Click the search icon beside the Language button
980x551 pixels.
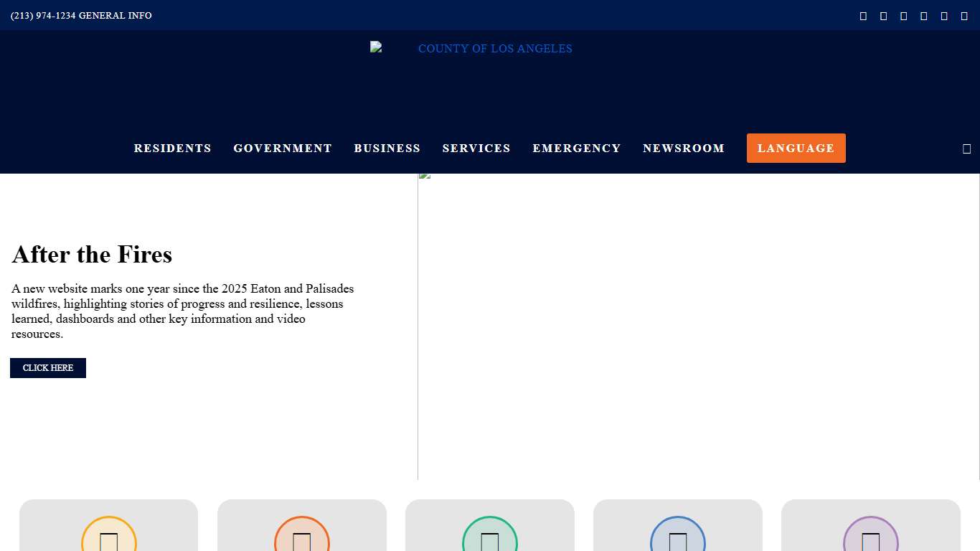966,148
